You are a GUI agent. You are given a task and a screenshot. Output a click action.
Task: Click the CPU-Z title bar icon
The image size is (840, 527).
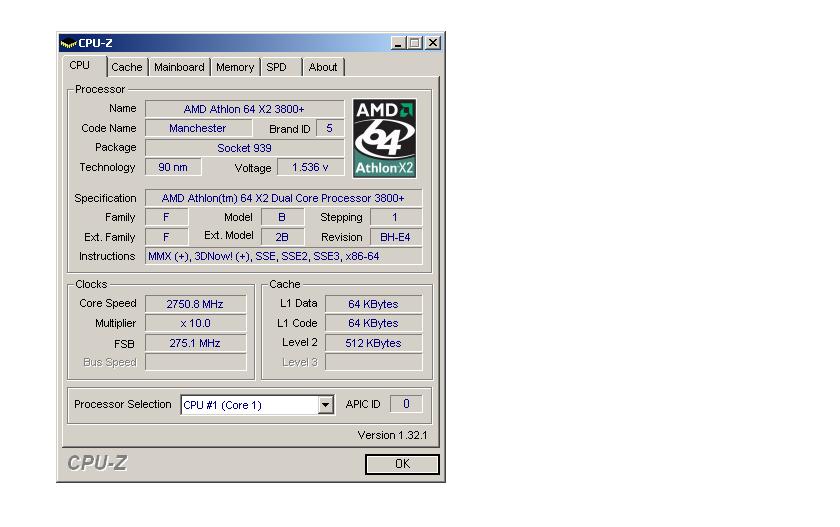[x=69, y=43]
